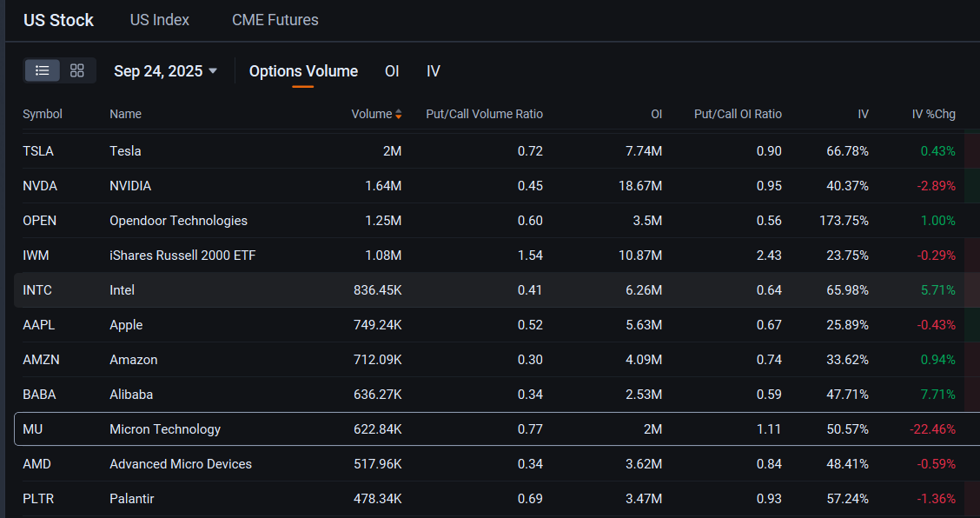The height and width of the screenshot is (518, 980).
Task: Select the list view icon
Action: click(42, 70)
